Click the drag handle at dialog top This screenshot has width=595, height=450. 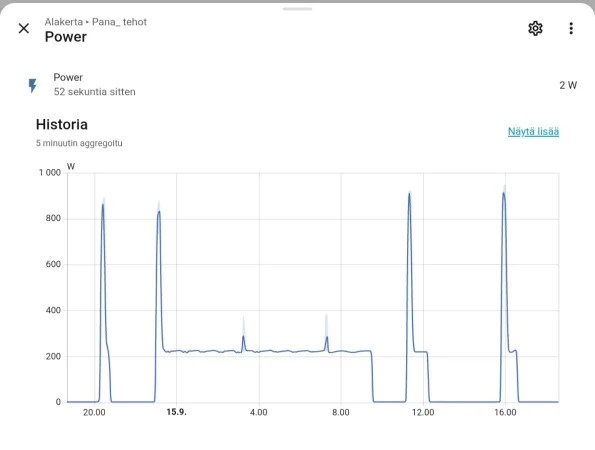coord(297,9)
